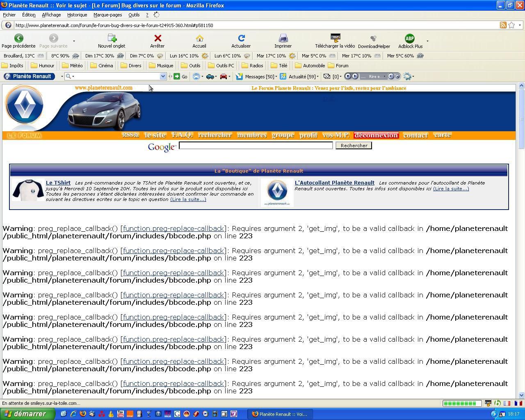Click 'vos M.P.' in forum navigation
This screenshot has height=420, width=525.
tap(336, 135)
